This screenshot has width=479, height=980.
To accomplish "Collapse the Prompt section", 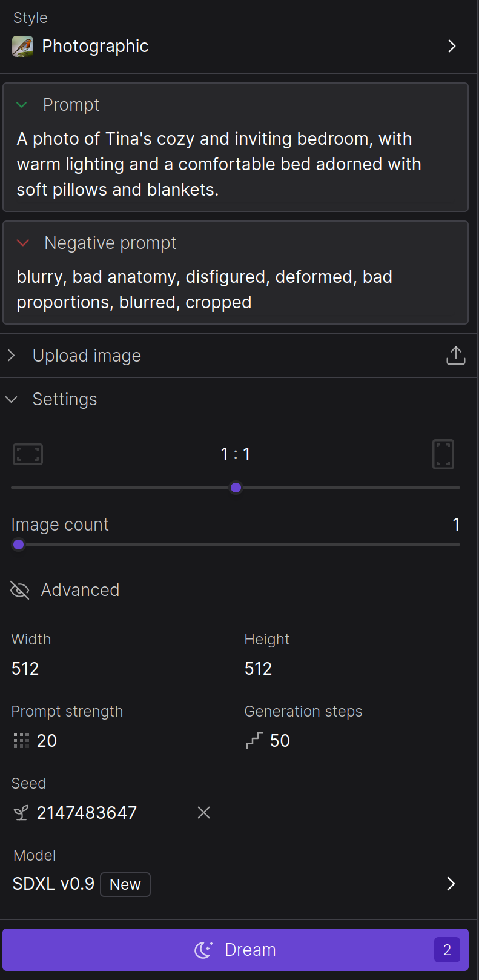I will (x=22, y=105).
